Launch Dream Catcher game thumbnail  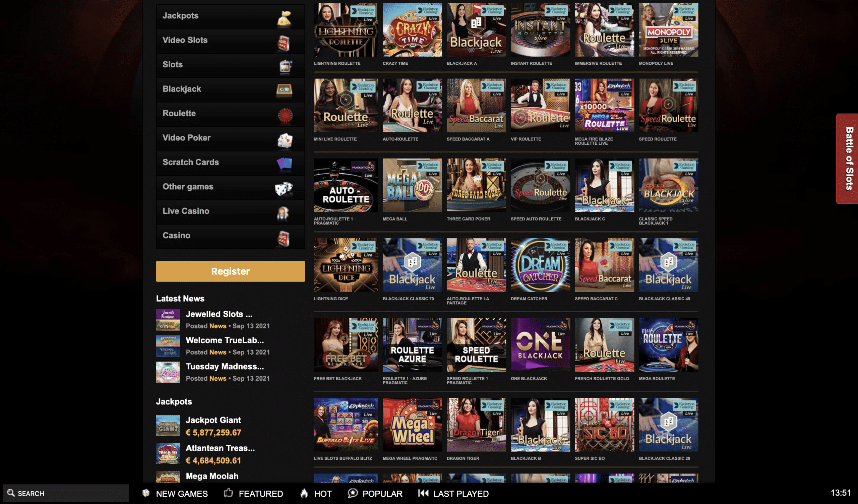[540, 265]
